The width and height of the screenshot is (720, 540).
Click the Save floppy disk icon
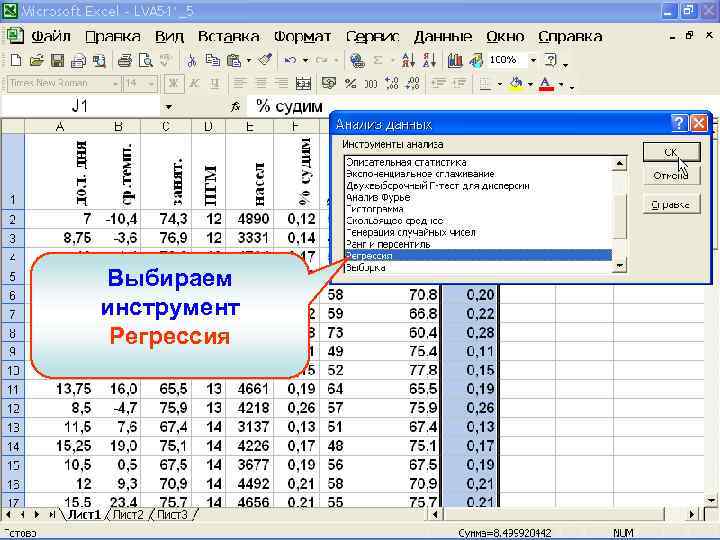(57, 60)
